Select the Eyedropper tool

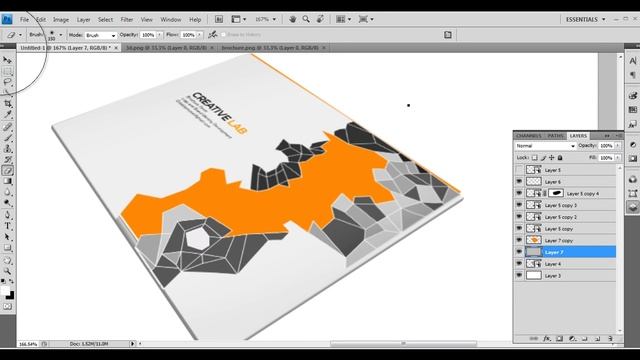click(7, 115)
